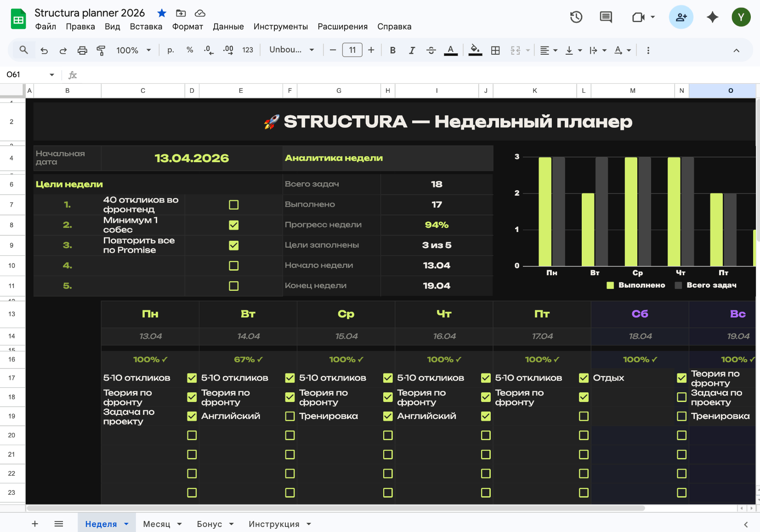The height and width of the screenshot is (532, 760).
Task: Check the 'Тренировка' box for Wednesday
Action: tap(289, 416)
